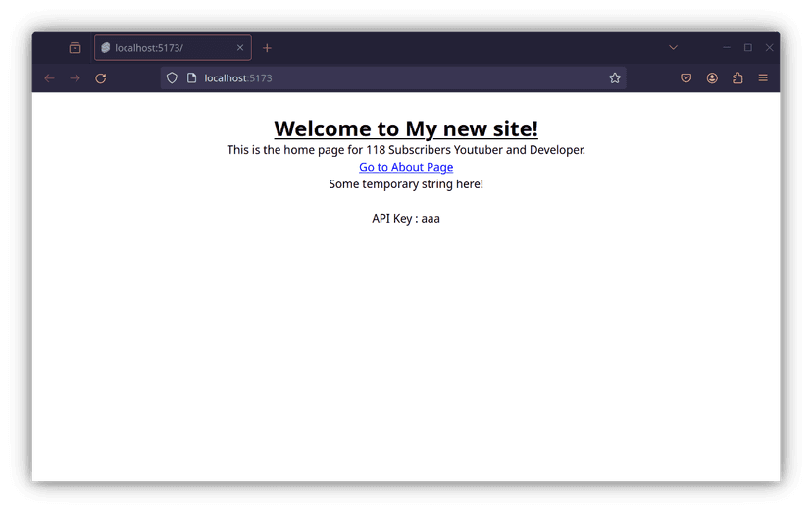The height and width of the screenshot is (513, 812).
Task: Open the hamburger application menu
Action: point(763,78)
